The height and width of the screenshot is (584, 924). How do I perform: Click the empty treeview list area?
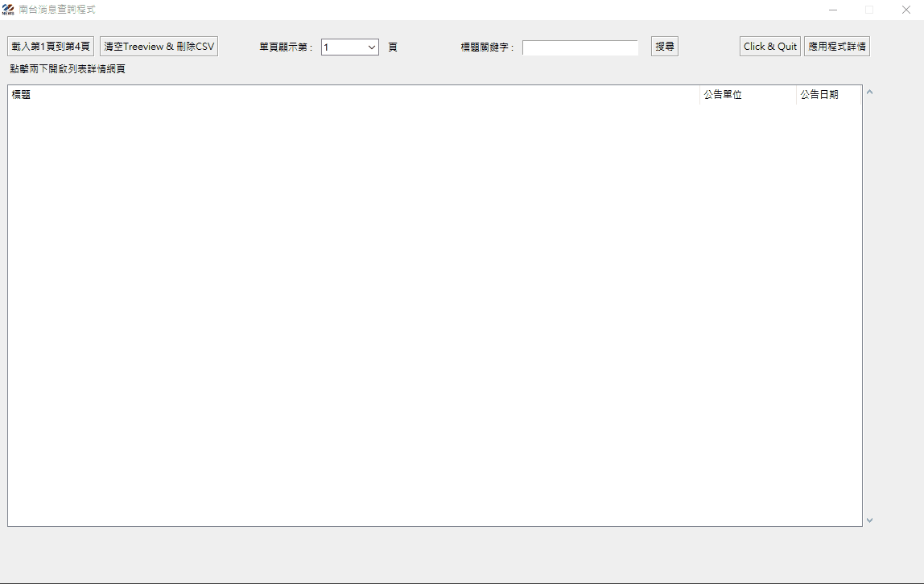(435, 314)
